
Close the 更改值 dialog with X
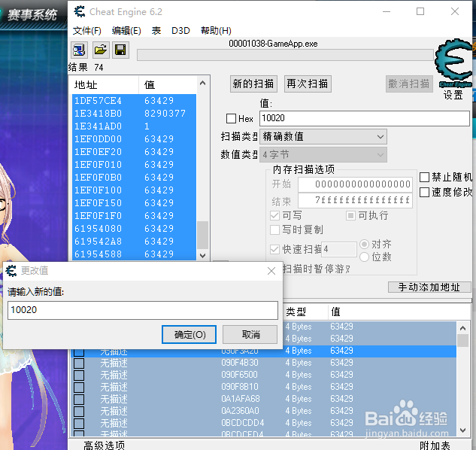coord(271,271)
